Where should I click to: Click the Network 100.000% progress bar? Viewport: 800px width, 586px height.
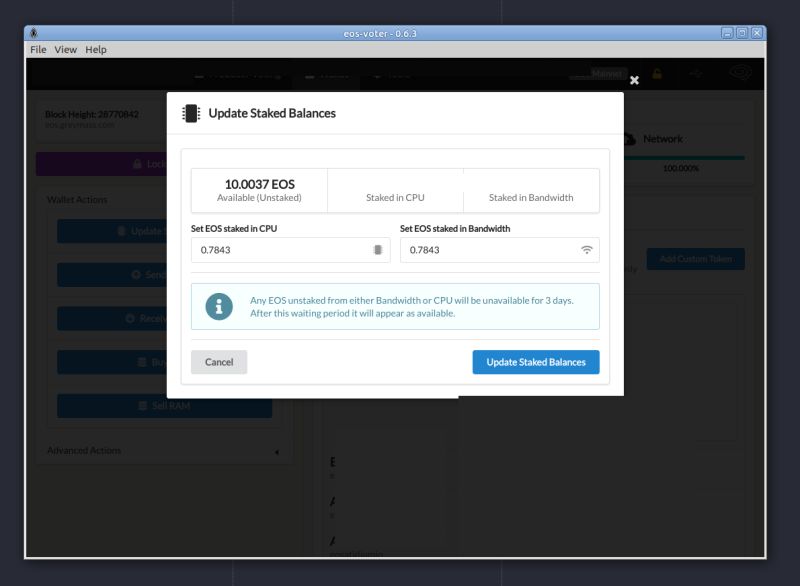(683, 160)
